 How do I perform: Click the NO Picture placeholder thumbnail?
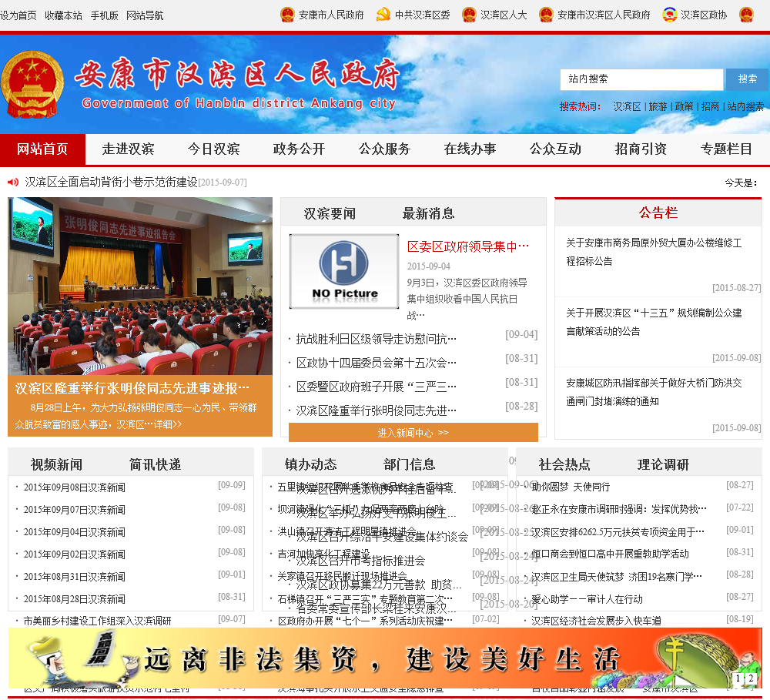(x=343, y=271)
